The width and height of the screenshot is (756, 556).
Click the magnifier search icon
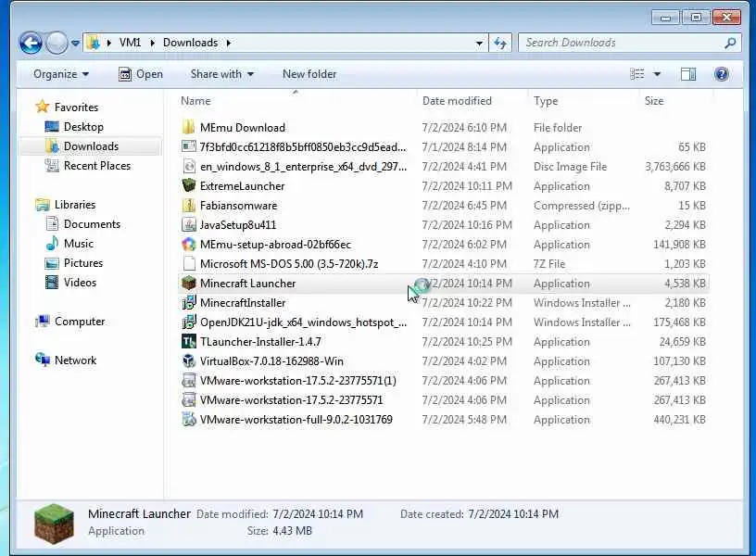[x=730, y=43]
